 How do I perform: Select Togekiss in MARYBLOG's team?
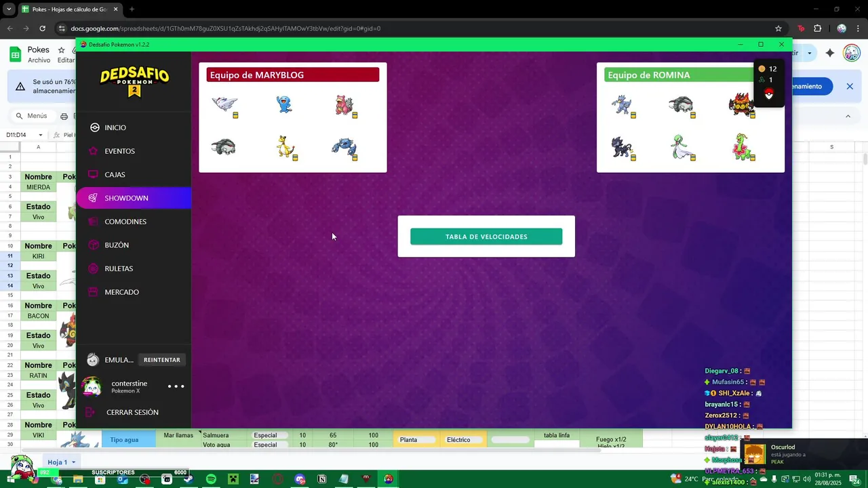[225, 105]
